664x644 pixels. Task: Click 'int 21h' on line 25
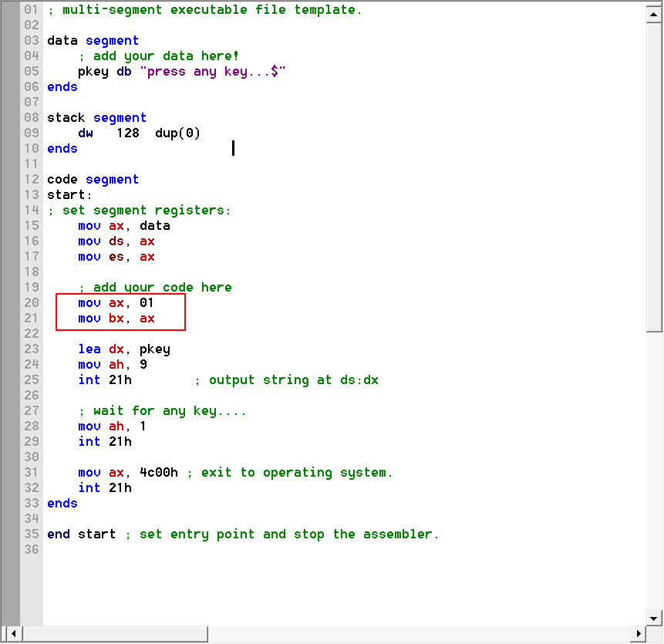105,379
